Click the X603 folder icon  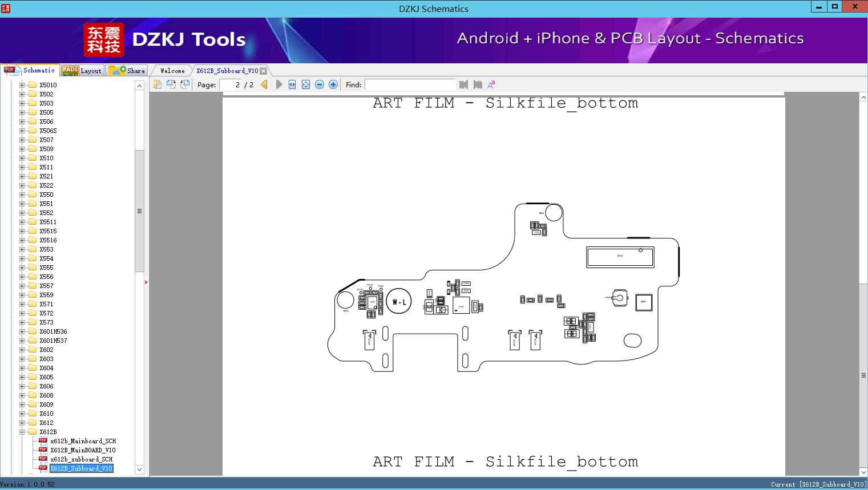click(x=33, y=359)
